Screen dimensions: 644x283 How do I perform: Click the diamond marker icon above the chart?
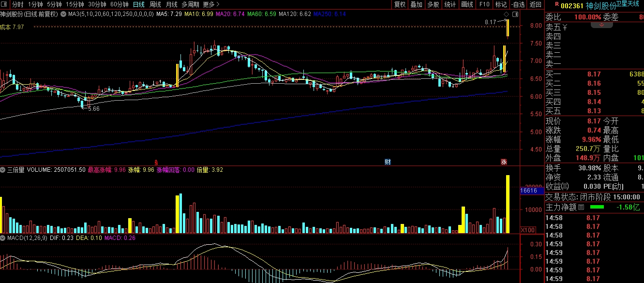[x=506, y=14]
